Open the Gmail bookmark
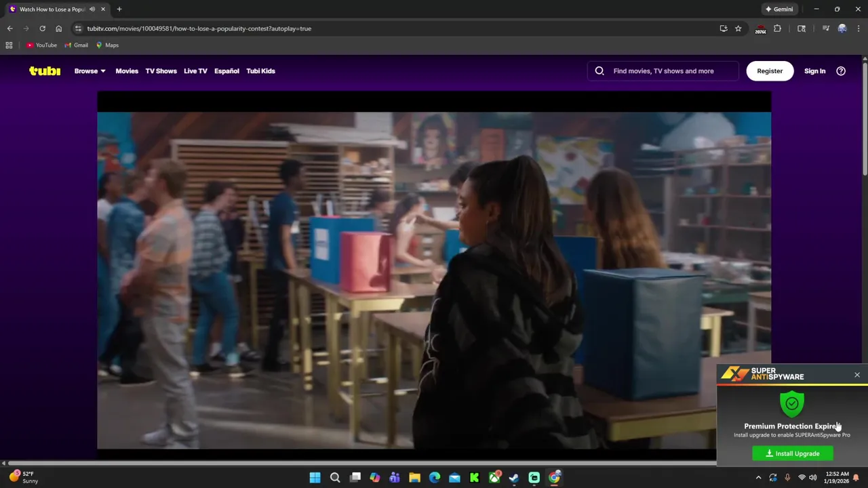The width and height of the screenshot is (868, 488). (76, 45)
